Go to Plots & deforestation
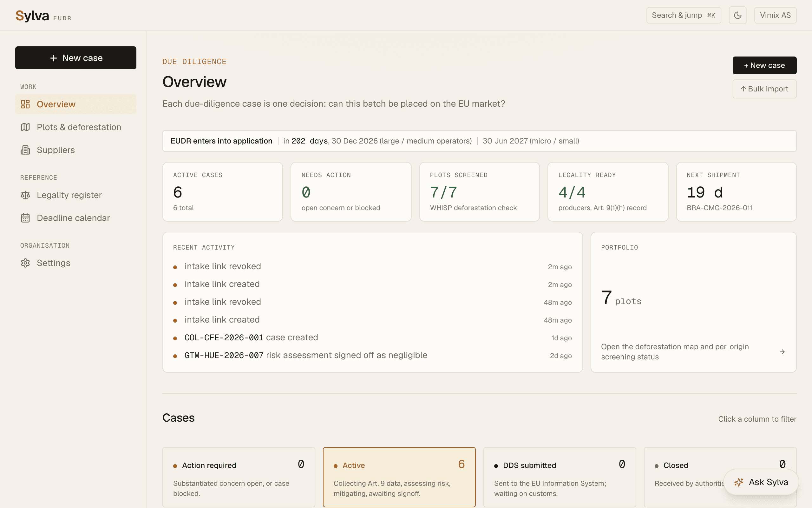The height and width of the screenshot is (508, 812). [75, 127]
